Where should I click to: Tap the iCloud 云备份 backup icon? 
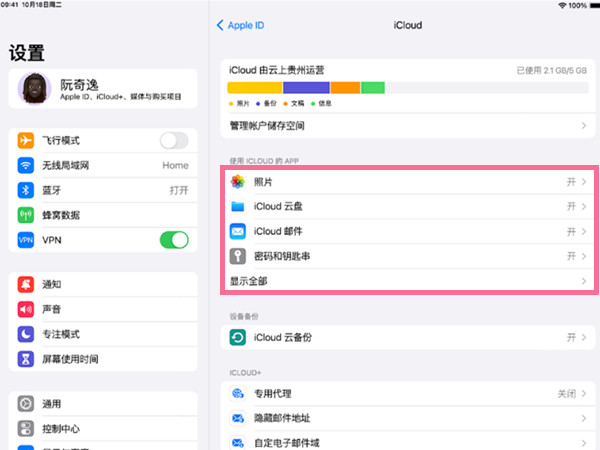[x=238, y=338]
